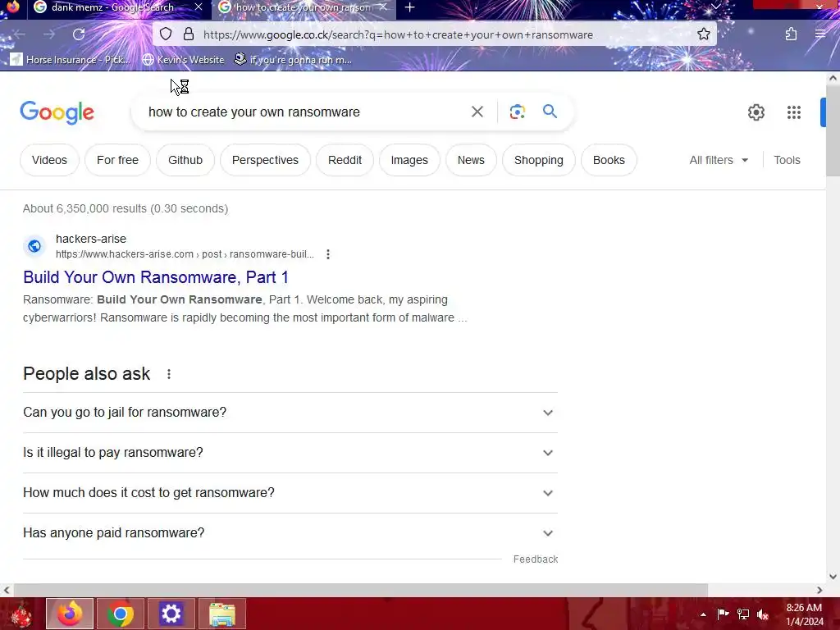Close the ransomware search tab
Image resolution: width=840 pixels, height=630 pixels.
pos(383,7)
